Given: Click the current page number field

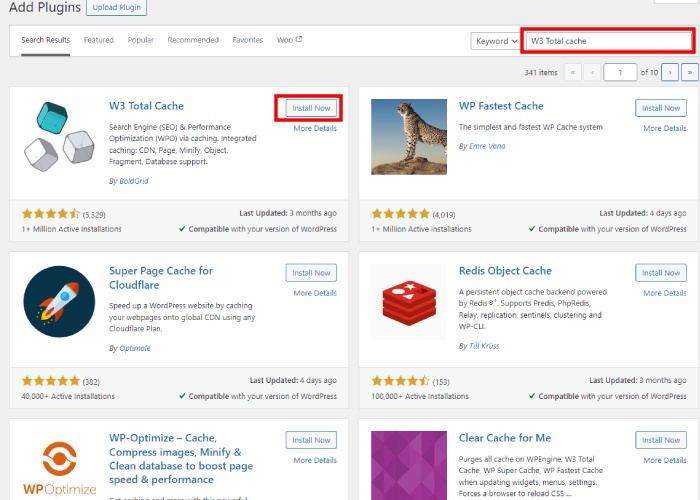Looking at the screenshot, I should coord(620,72).
